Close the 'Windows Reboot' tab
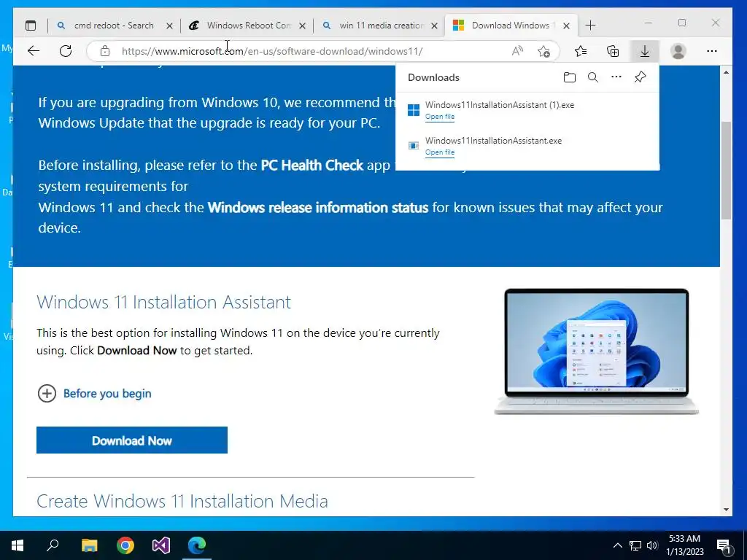 302,26
